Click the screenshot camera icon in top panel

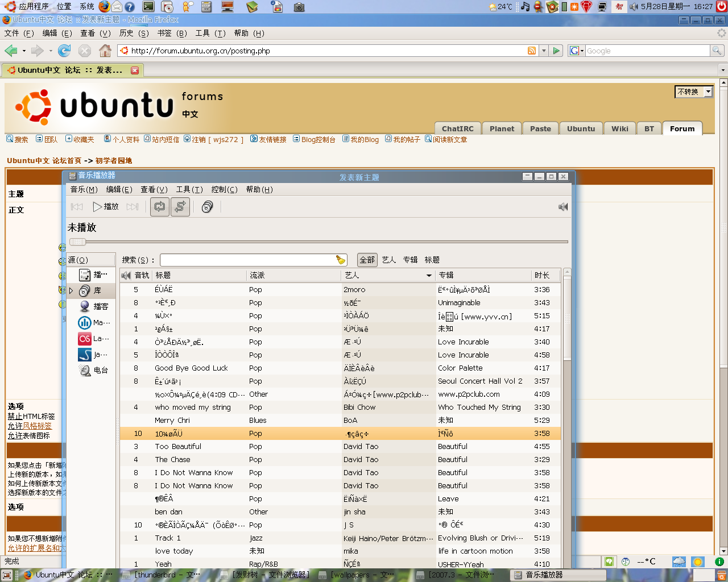299,7
